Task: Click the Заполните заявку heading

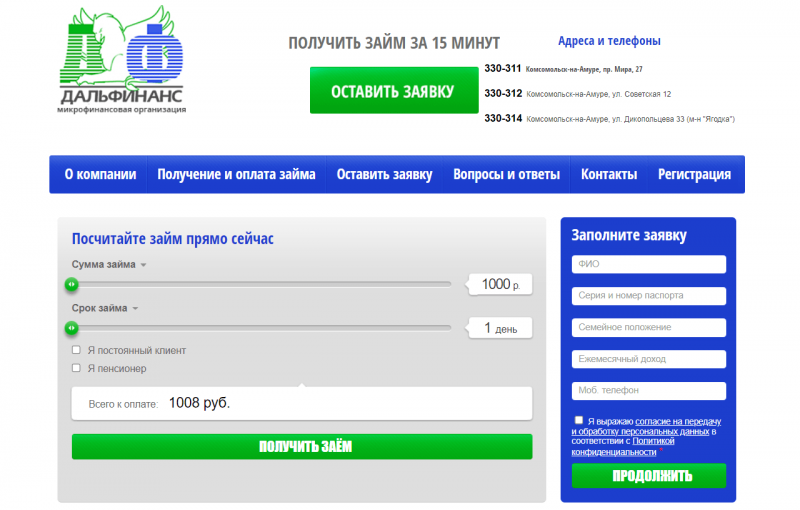Action: coord(629,235)
